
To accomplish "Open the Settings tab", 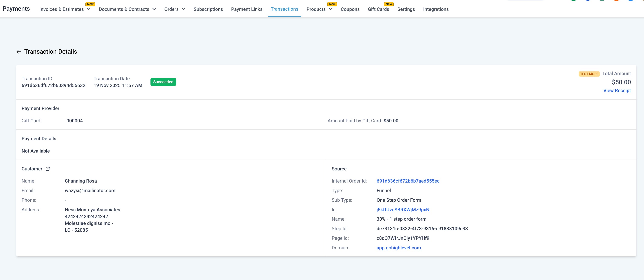I will pyautogui.click(x=406, y=9).
